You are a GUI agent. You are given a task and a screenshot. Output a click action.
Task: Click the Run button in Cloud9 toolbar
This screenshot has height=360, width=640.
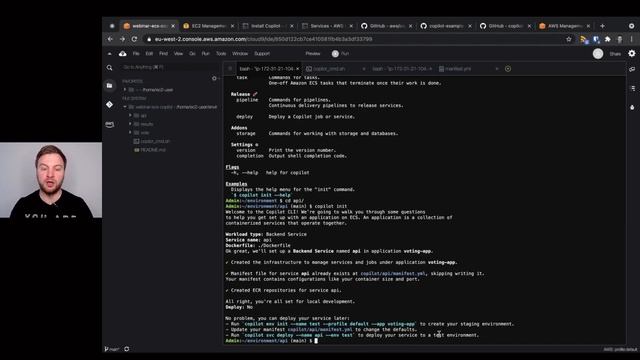click(340, 53)
